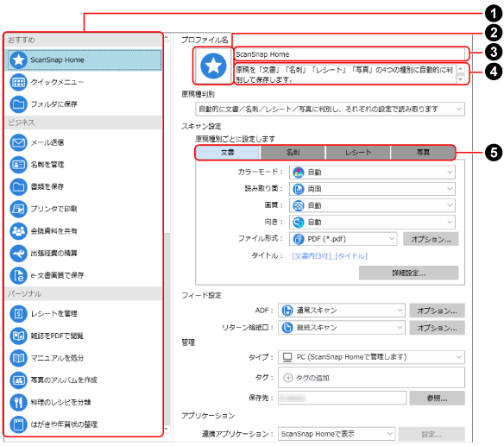
Task: Select the レシートを管理 receipt icon
Action: click(18, 314)
